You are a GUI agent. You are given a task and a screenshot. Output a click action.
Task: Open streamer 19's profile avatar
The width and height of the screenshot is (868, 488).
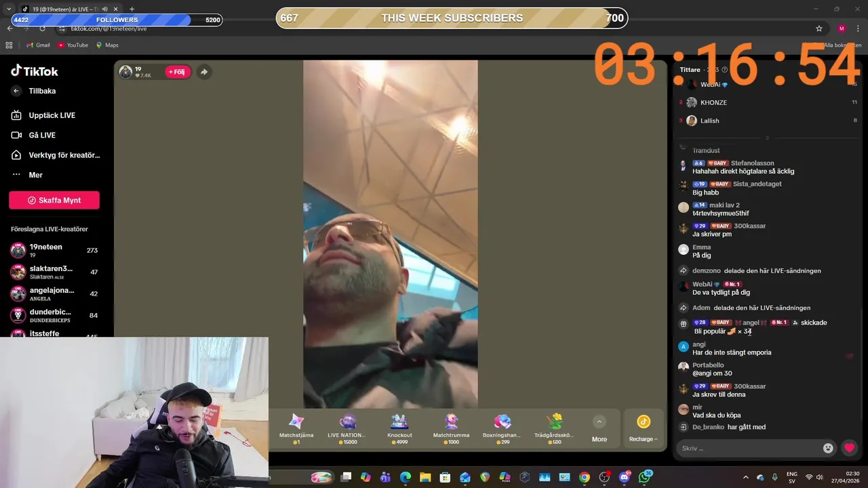125,72
